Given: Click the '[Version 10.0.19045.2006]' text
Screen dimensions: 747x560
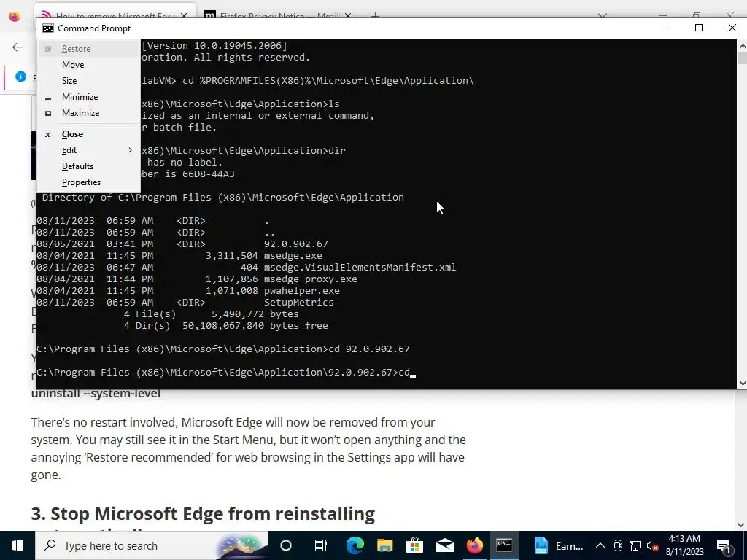Looking at the screenshot, I should point(214,46).
